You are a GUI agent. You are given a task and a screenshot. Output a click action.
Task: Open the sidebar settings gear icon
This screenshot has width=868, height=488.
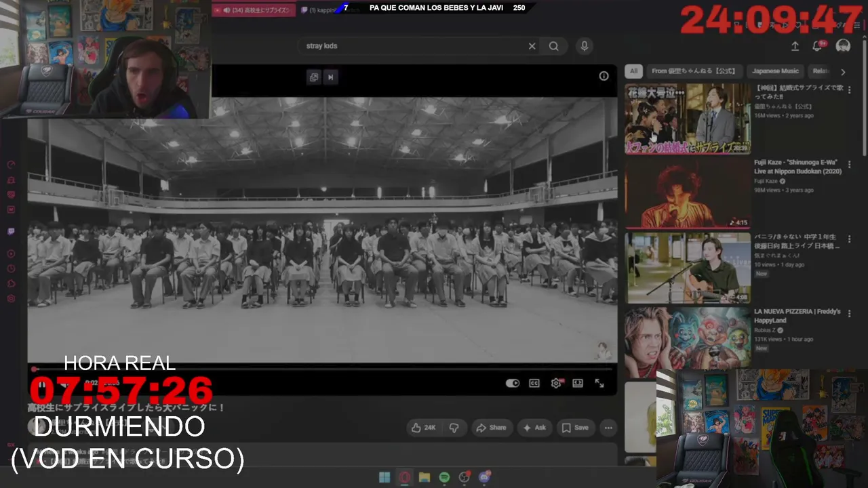(x=11, y=299)
